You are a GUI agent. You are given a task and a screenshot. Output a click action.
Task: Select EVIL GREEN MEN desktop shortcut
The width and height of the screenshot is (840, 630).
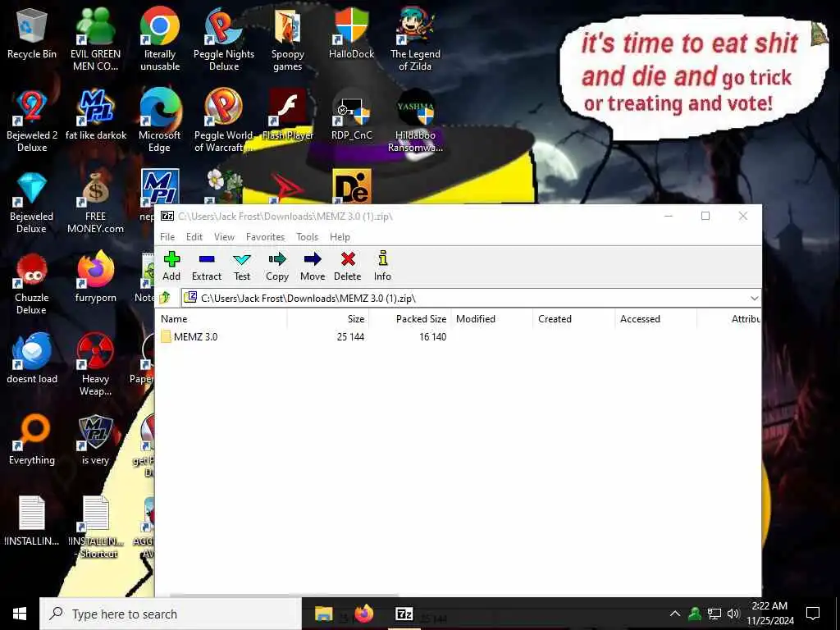tap(95, 39)
